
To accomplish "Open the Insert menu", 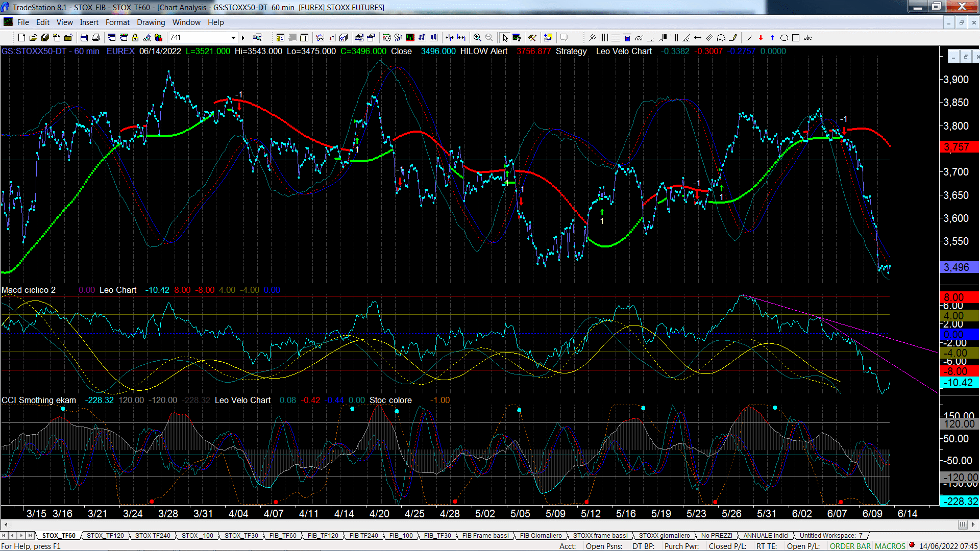I will click(89, 22).
